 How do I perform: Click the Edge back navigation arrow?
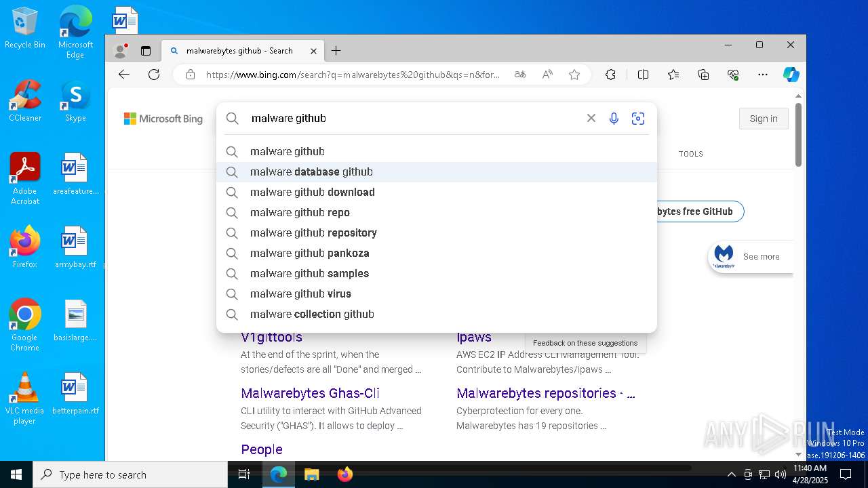click(x=123, y=75)
